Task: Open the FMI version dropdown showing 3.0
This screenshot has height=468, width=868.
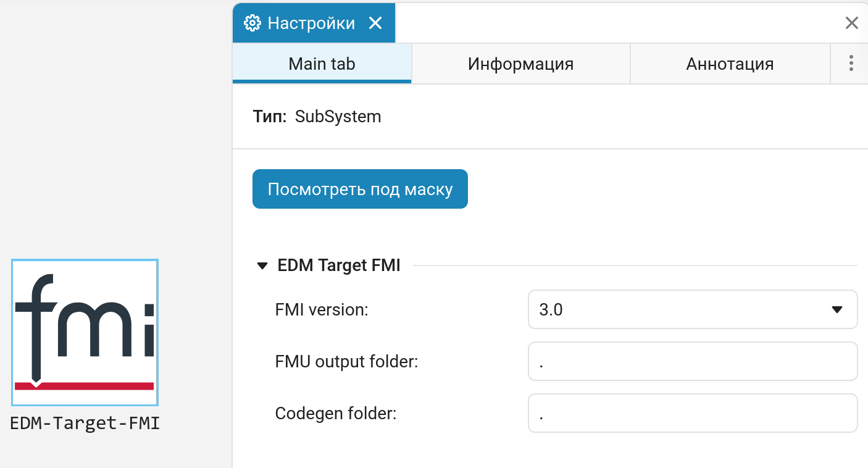Action: (x=693, y=309)
